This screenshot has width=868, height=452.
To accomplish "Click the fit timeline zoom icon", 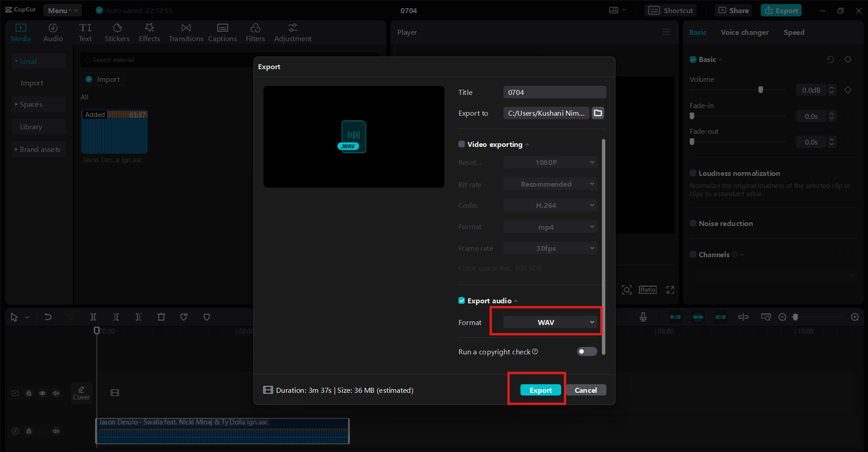I will point(766,317).
